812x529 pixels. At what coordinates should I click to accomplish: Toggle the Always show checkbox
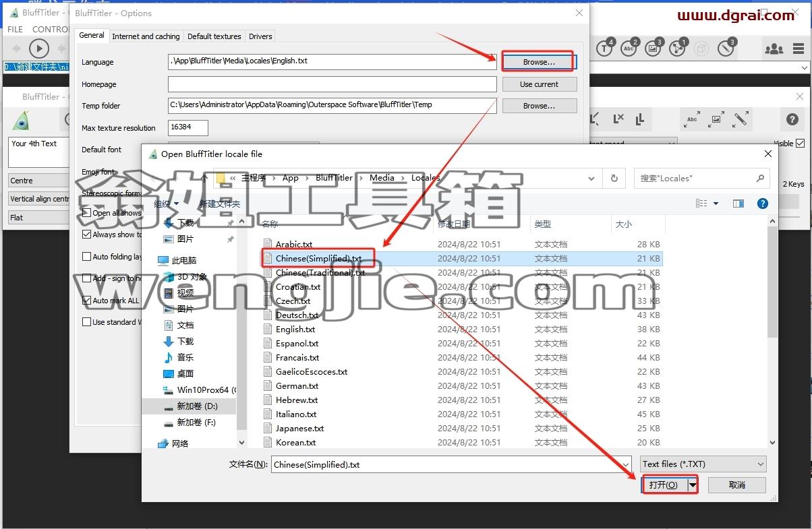tap(86, 235)
